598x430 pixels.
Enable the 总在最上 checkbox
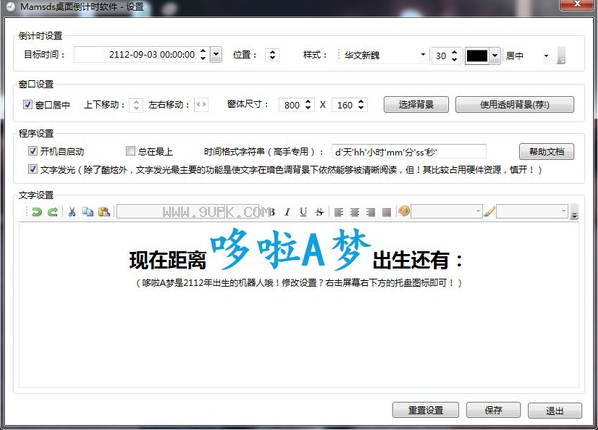tap(130, 151)
